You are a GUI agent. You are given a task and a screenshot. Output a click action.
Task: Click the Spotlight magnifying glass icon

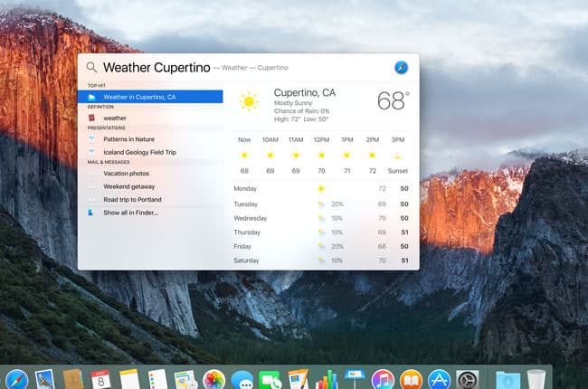(91, 68)
